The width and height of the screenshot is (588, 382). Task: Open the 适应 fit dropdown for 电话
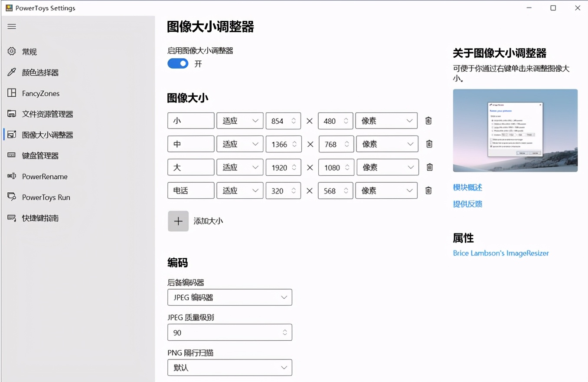pyautogui.click(x=240, y=190)
